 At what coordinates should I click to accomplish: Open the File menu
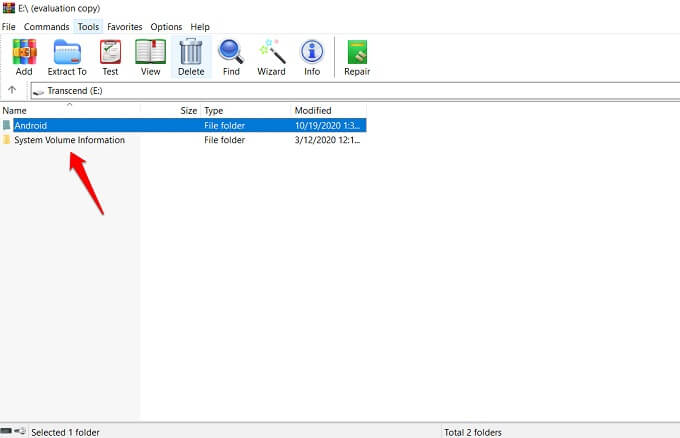click(9, 26)
